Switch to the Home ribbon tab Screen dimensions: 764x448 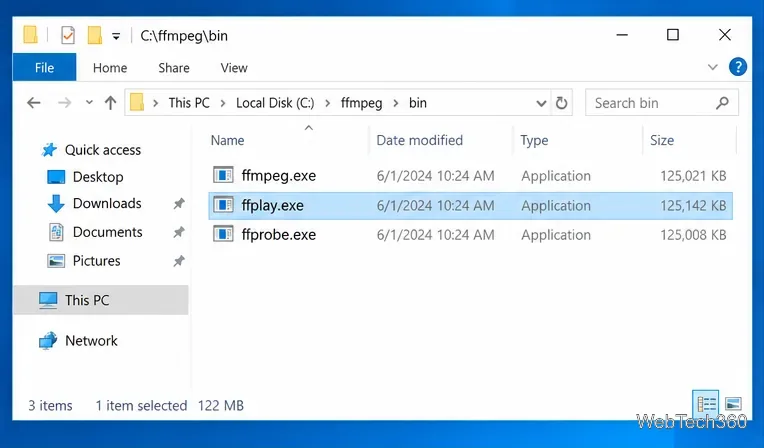(110, 68)
